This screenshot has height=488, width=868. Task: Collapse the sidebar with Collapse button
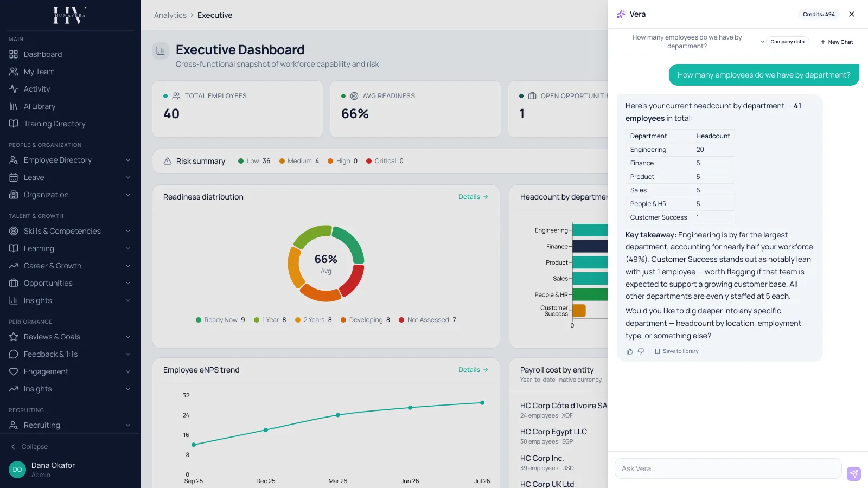[30, 447]
